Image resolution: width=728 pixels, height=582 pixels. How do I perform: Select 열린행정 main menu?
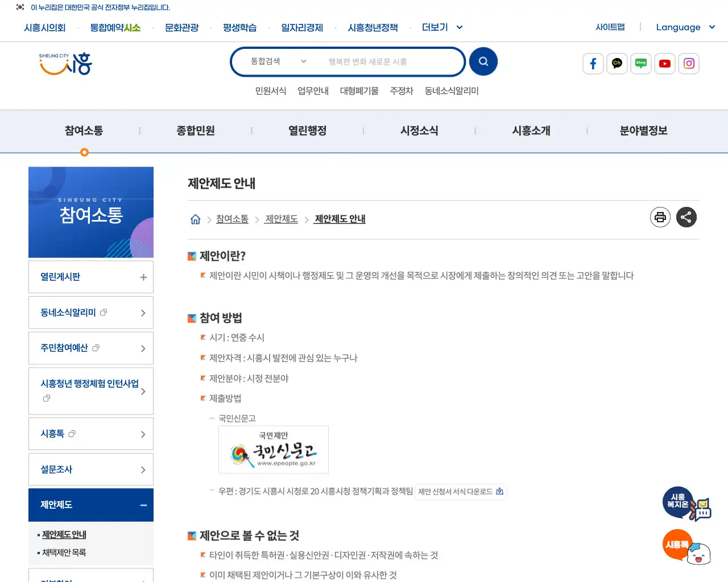[308, 131]
